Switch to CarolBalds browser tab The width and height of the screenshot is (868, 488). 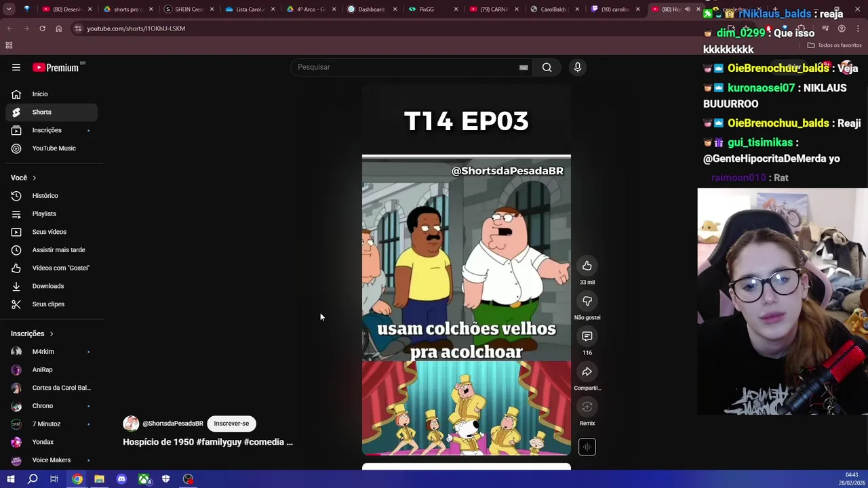pos(553,9)
